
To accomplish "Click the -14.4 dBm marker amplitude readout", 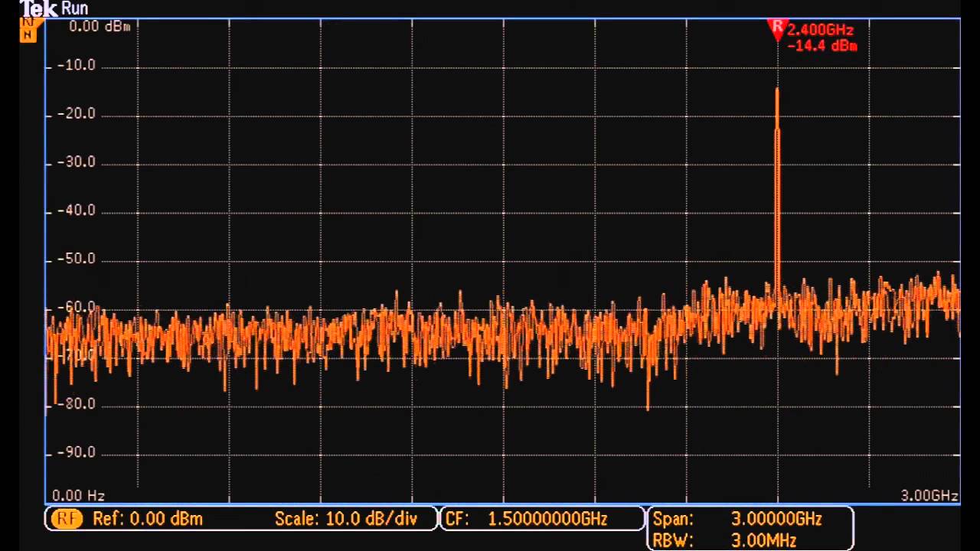I will [822, 46].
